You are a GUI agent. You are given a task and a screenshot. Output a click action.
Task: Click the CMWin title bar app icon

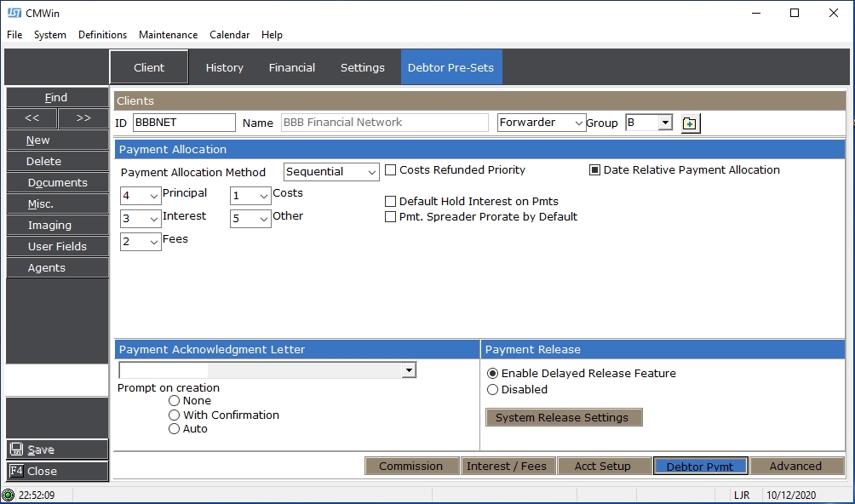(x=14, y=13)
